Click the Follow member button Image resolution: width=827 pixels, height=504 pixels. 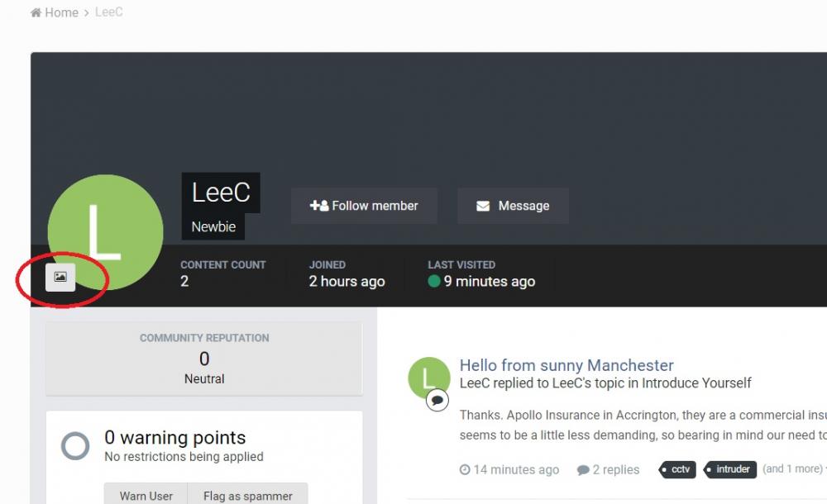pos(364,206)
